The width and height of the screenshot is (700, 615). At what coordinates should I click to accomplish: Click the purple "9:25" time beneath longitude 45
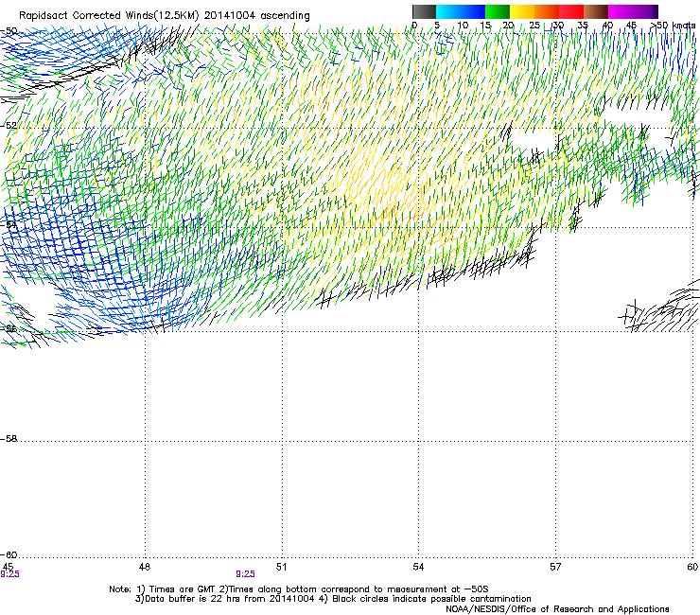click(x=9, y=574)
